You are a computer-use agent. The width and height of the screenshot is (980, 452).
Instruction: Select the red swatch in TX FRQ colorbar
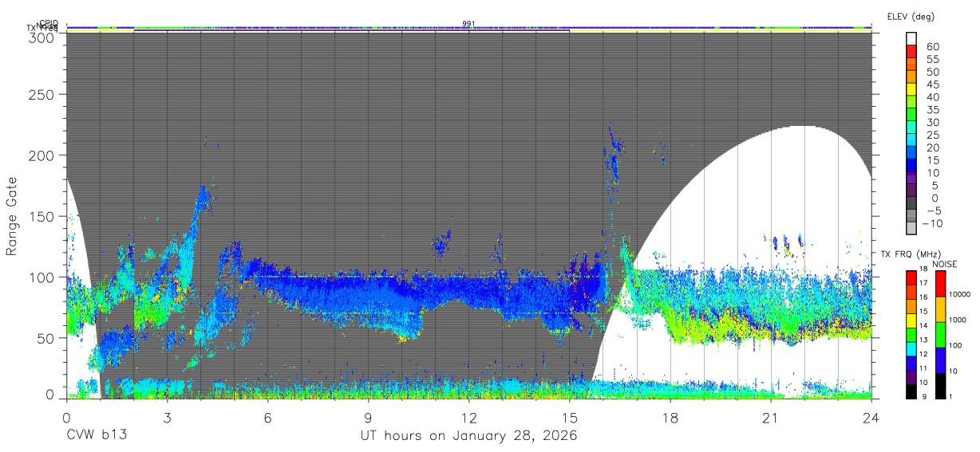click(x=911, y=277)
